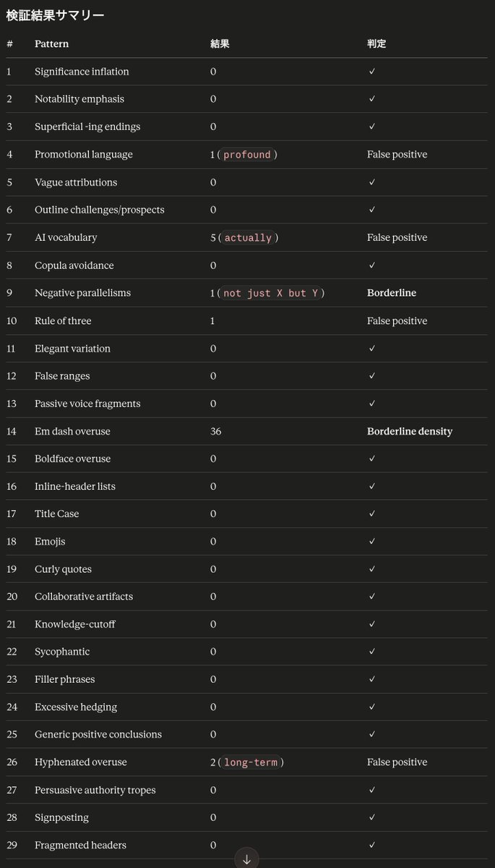
Task: Click the checkmark in Significance inflation row
Action: [371, 72]
